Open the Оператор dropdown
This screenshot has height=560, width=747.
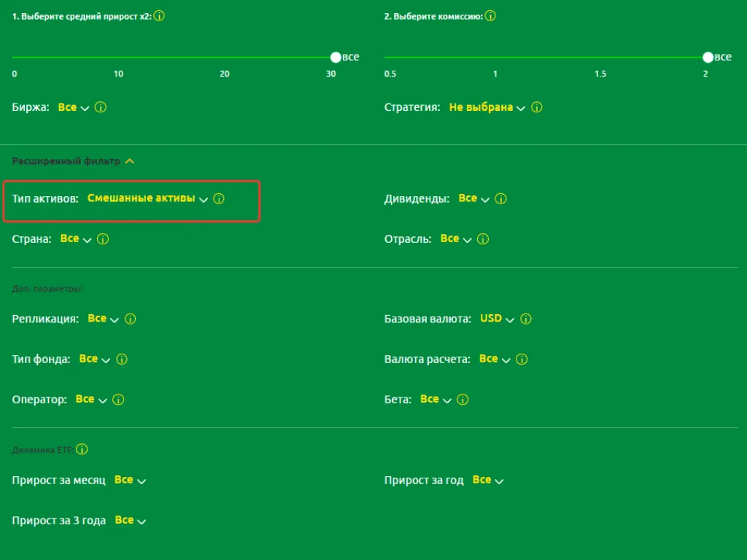pos(90,400)
